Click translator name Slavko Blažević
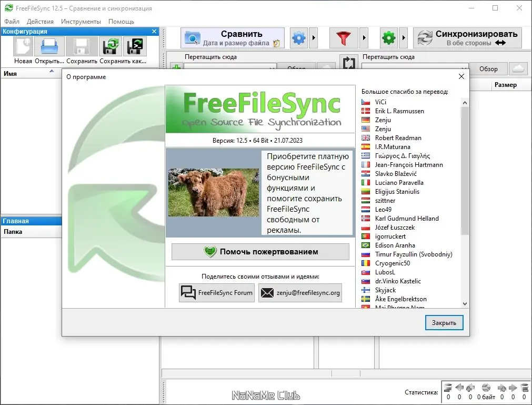Screen dimensions: 532x405 click(396, 174)
